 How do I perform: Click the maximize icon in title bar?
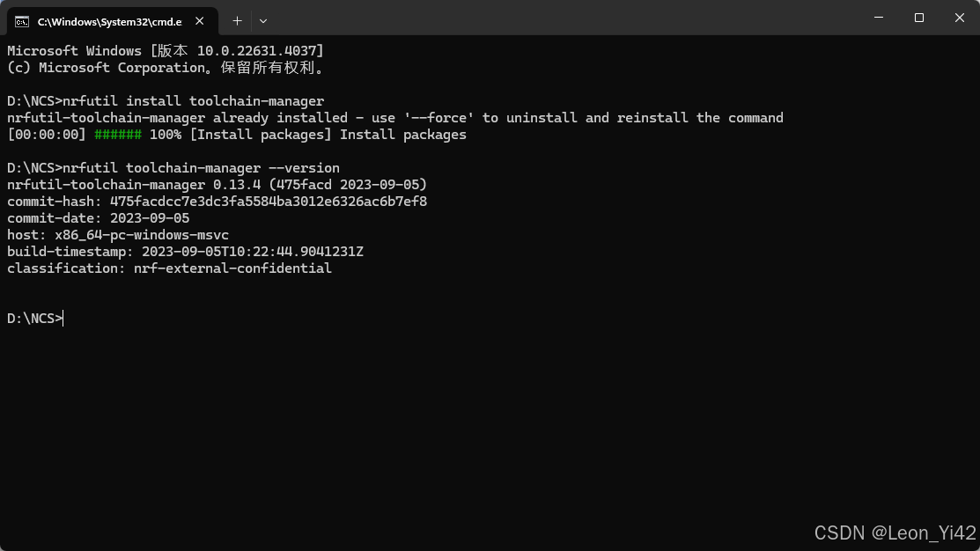click(918, 18)
